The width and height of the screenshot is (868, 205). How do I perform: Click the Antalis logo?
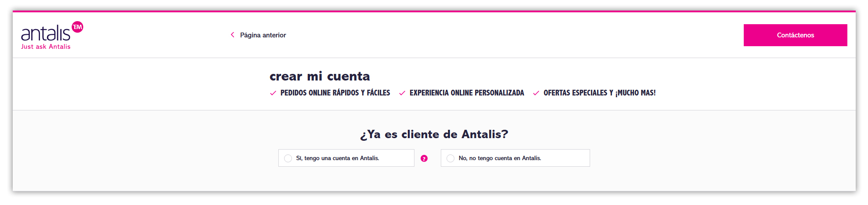[x=52, y=35]
